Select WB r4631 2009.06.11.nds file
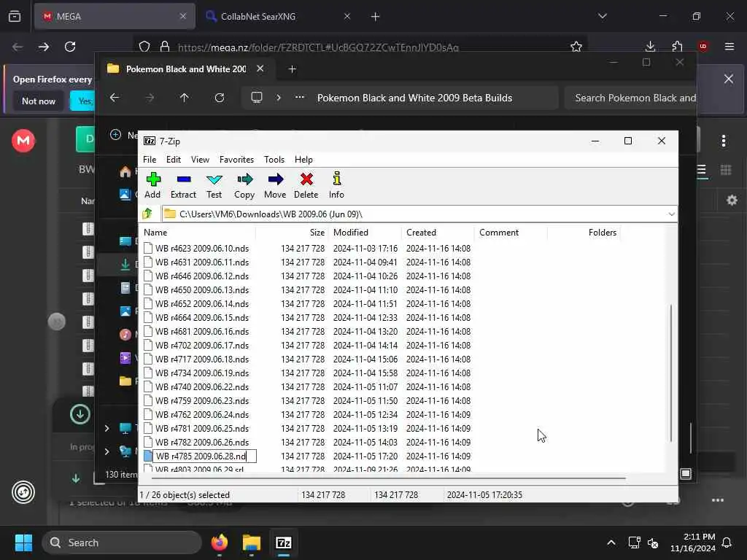 tap(202, 262)
